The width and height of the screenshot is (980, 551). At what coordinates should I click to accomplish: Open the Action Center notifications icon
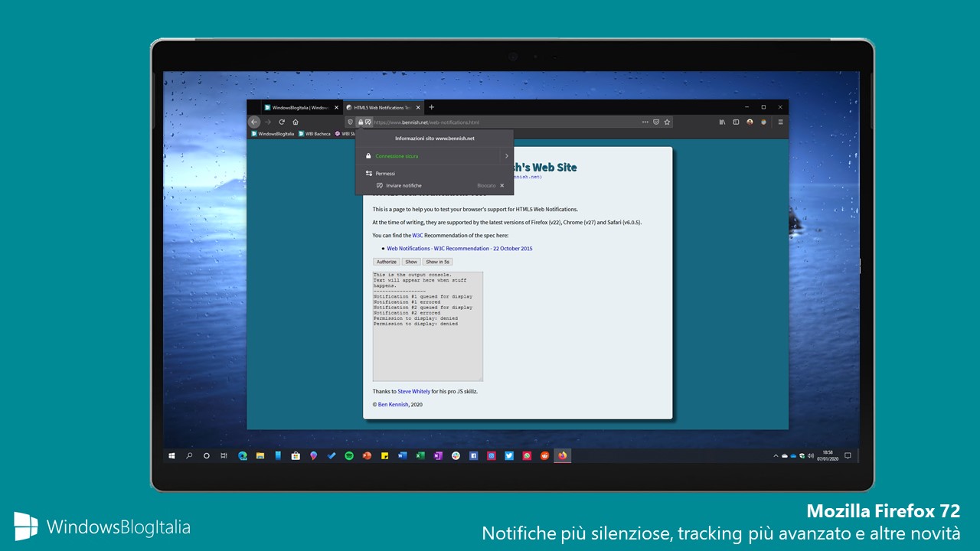pos(848,455)
